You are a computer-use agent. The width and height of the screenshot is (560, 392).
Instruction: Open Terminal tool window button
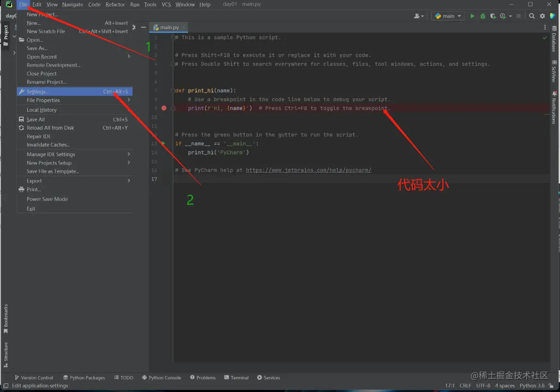click(236, 377)
